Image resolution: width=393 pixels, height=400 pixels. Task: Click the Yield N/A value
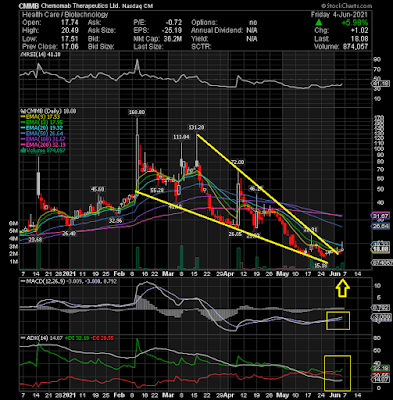(252, 39)
